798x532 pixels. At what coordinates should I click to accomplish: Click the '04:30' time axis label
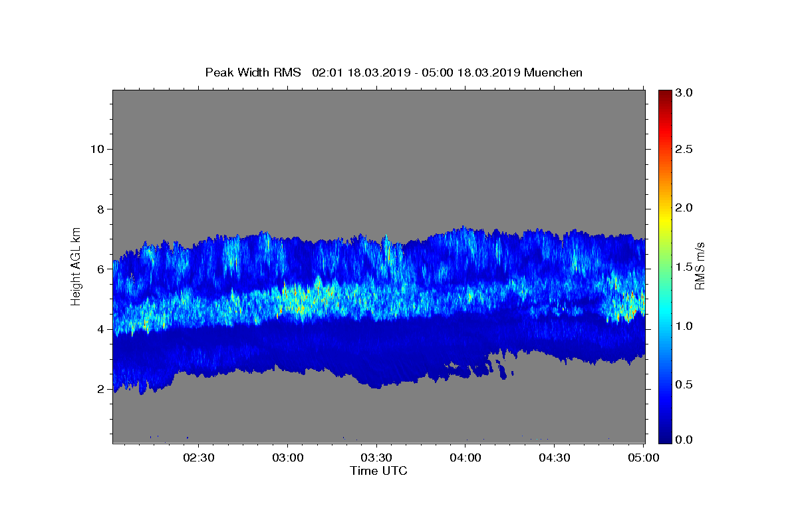(555, 458)
